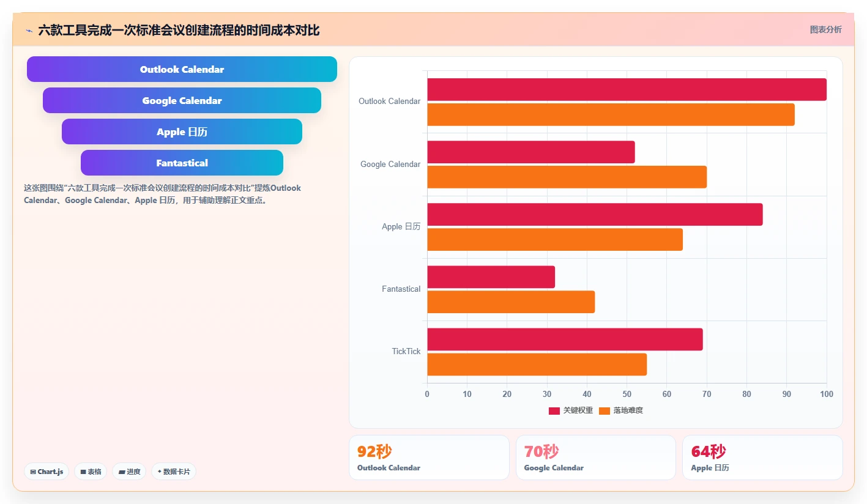Click the 表格 tag chip
The height and width of the screenshot is (504, 867).
click(91, 472)
